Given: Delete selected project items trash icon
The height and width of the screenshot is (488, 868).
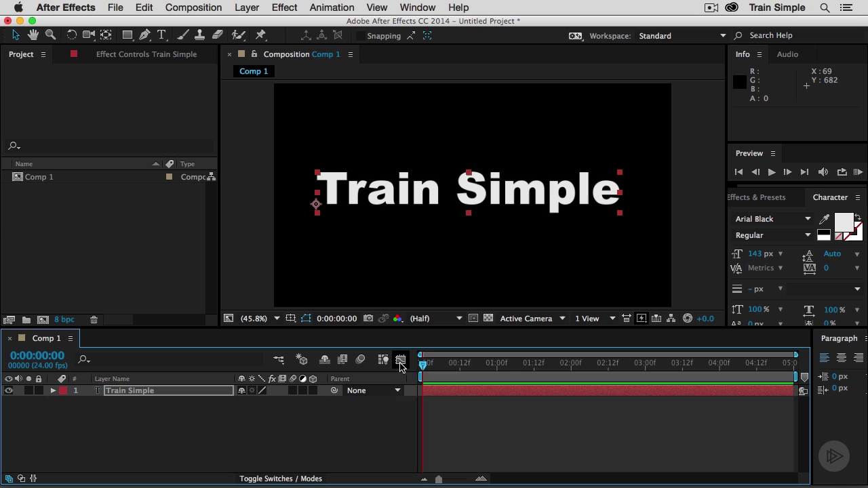Looking at the screenshot, I should coord(94,320).
